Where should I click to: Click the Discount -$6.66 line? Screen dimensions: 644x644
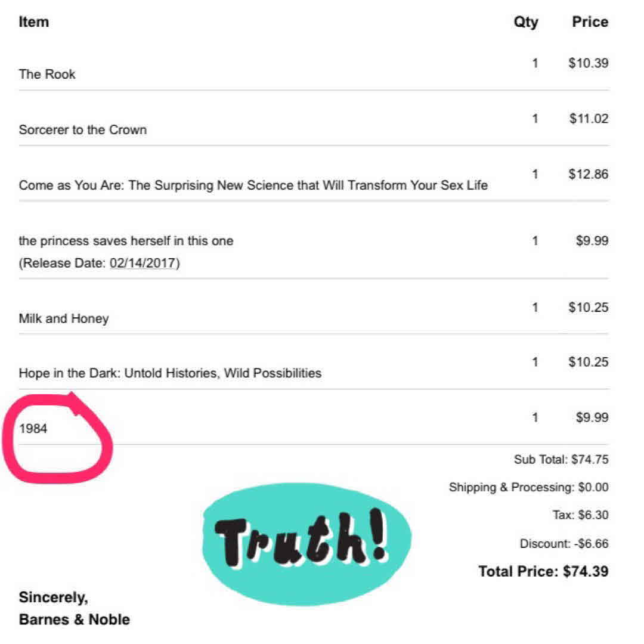tap(563, 544)
